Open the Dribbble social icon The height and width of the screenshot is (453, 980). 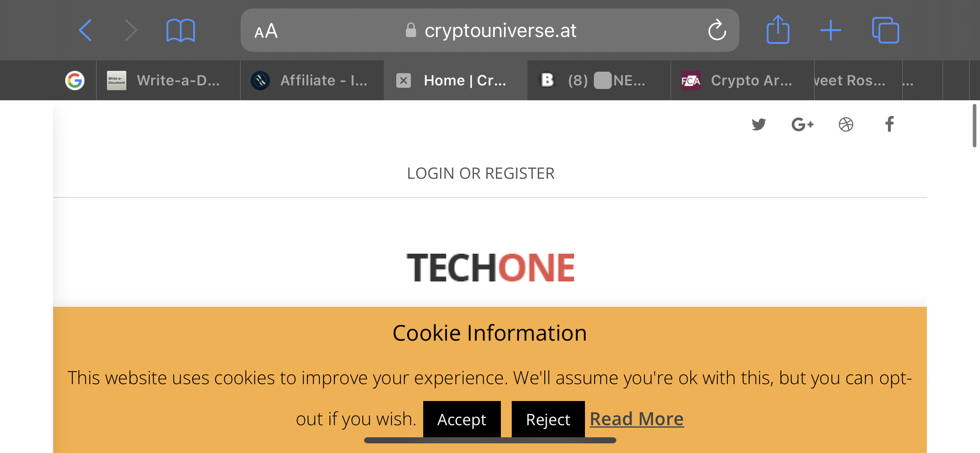click(x=846, y=124)
